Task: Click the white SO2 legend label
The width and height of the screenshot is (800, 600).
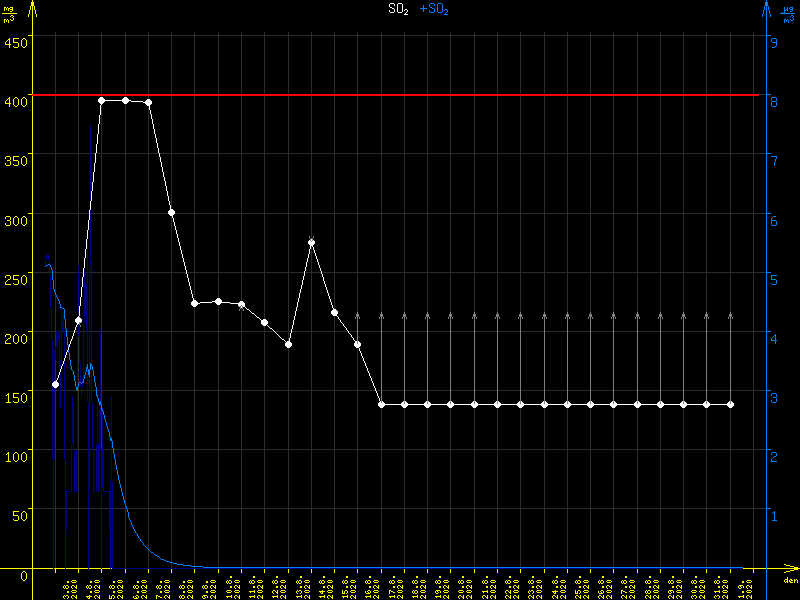Action: point(398,9)
